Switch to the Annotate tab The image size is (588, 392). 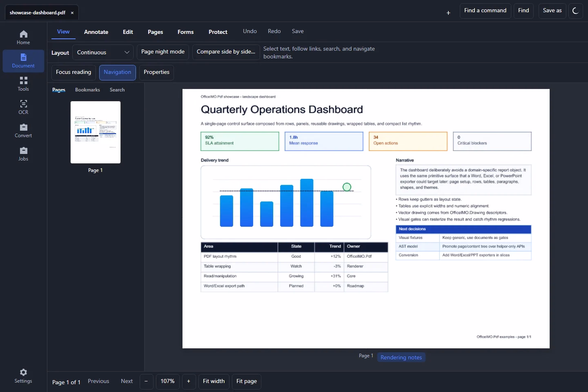(x=96, y=32)
